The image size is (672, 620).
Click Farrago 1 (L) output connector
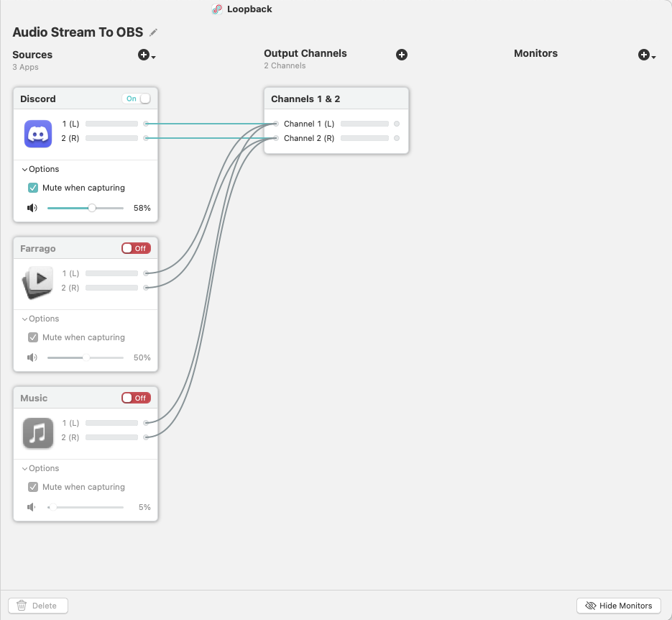point(146,273)
